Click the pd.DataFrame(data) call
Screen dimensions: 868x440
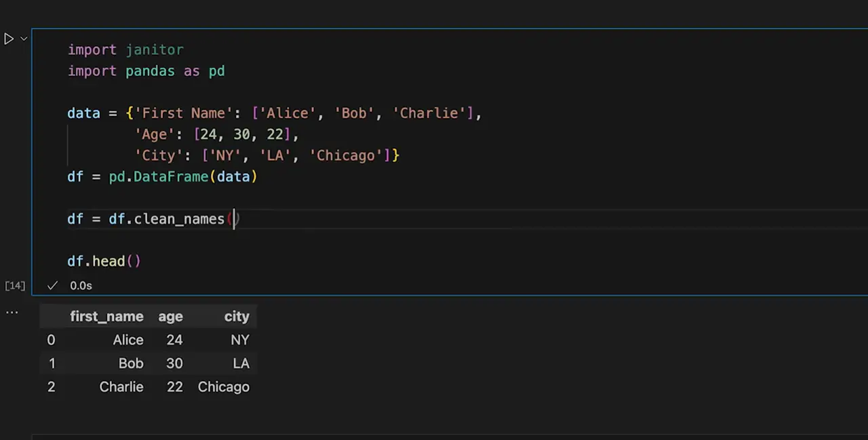pyautogui.click(x=183, y=177)
